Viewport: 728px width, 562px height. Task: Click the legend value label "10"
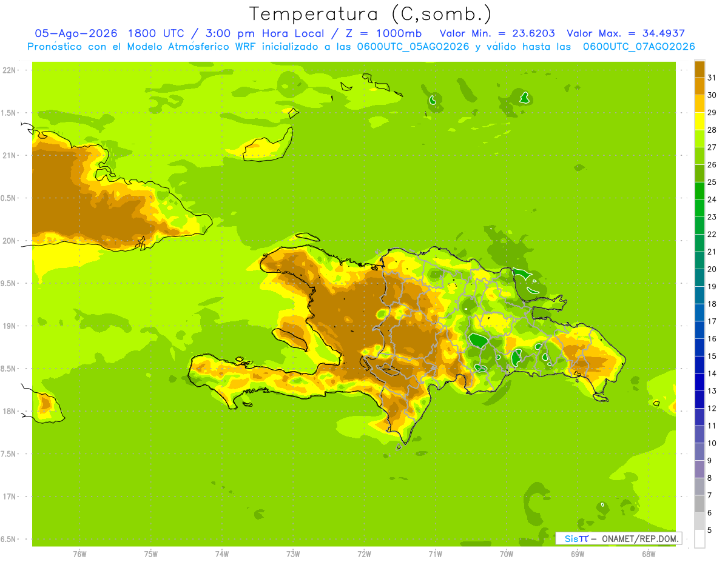point(712,443)
